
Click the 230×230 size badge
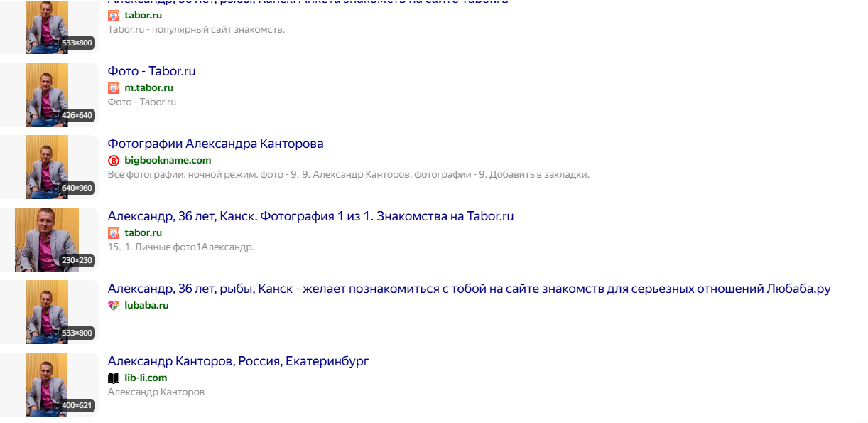coord(77,261)
